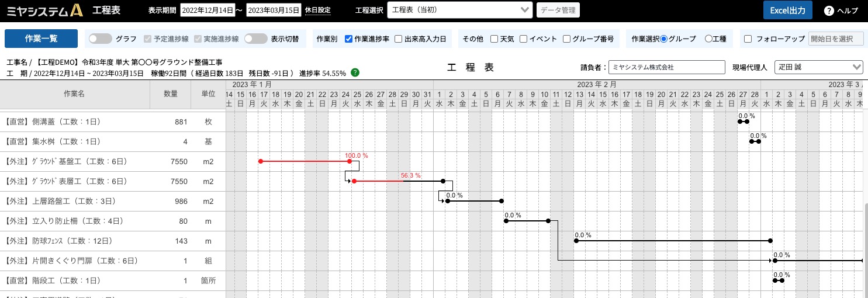Toggle the 表示切替 switch
Image resolution: width=868 pixels, height=298 pixels.
tap(256, 39)
